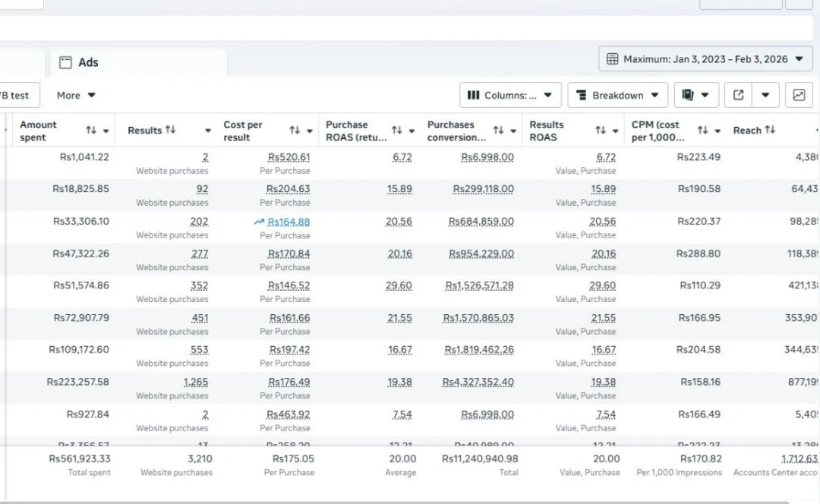This screenshot has width=820, height=504.
Task: Click the Rs4,327,352.40 purchases conversion value
Action: point(478,383)
